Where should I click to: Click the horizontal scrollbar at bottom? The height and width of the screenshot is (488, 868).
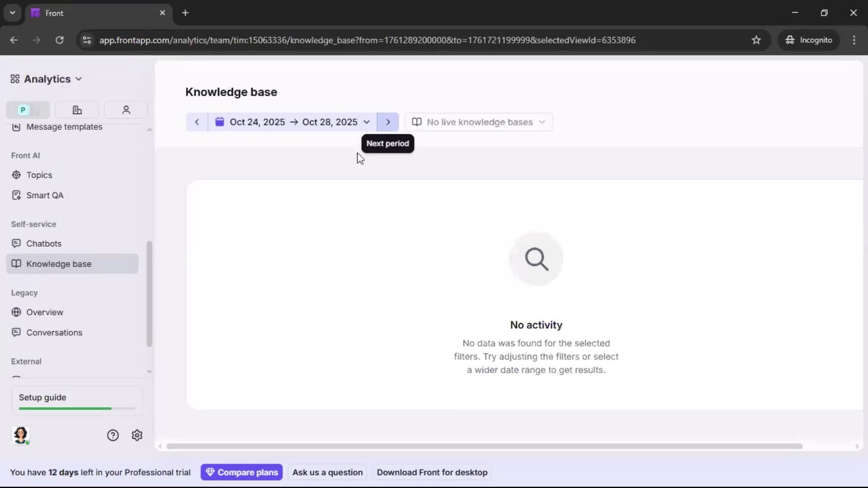(484, 446)
